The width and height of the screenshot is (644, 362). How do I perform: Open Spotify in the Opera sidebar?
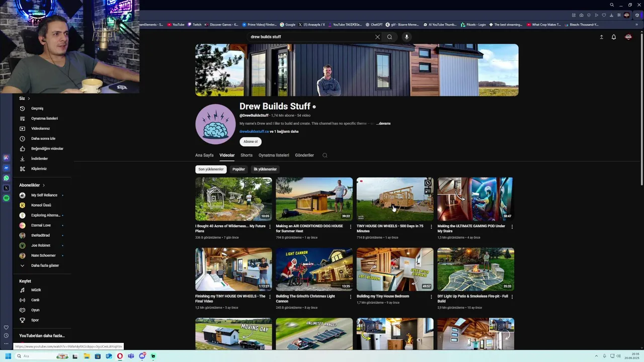coord(6,198)
